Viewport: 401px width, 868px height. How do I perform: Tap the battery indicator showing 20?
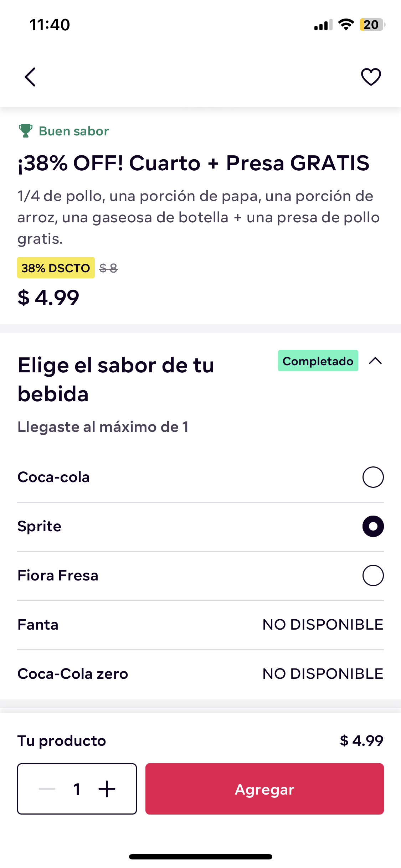pos(372,25)
